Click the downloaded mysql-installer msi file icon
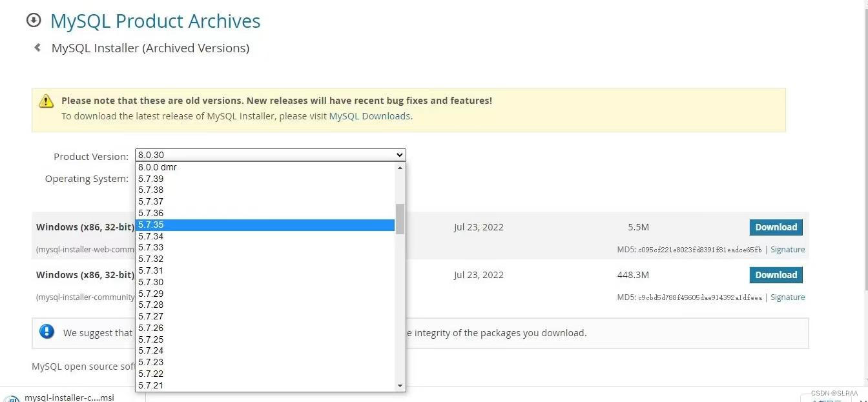Viewport: 868px width, 402px height. (12, 398)
